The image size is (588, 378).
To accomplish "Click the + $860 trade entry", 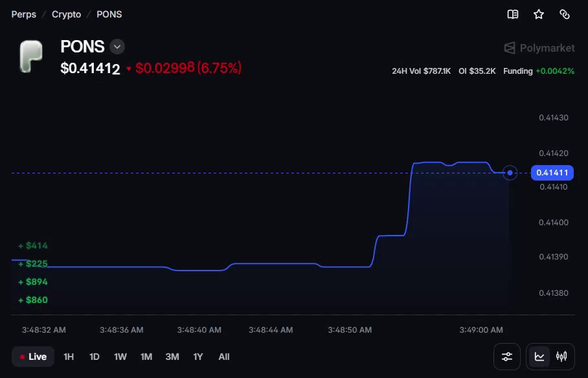I will pyautogui.click(x=33, y=300).
